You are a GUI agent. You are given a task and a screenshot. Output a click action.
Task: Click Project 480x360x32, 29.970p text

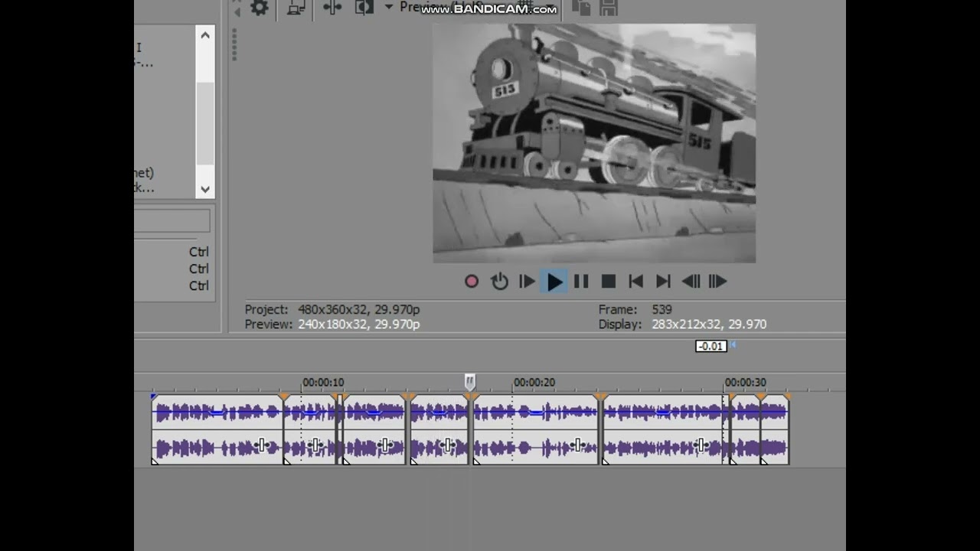[332, 310]
